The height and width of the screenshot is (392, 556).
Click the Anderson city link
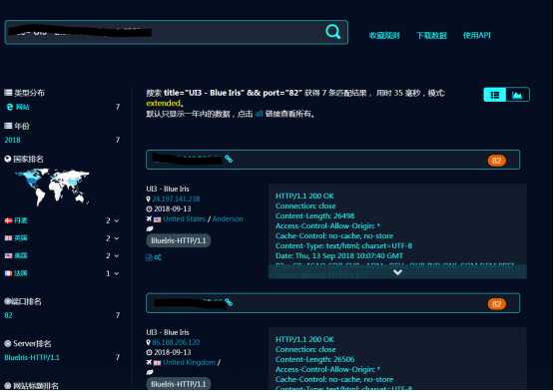[x=228, y=219]
